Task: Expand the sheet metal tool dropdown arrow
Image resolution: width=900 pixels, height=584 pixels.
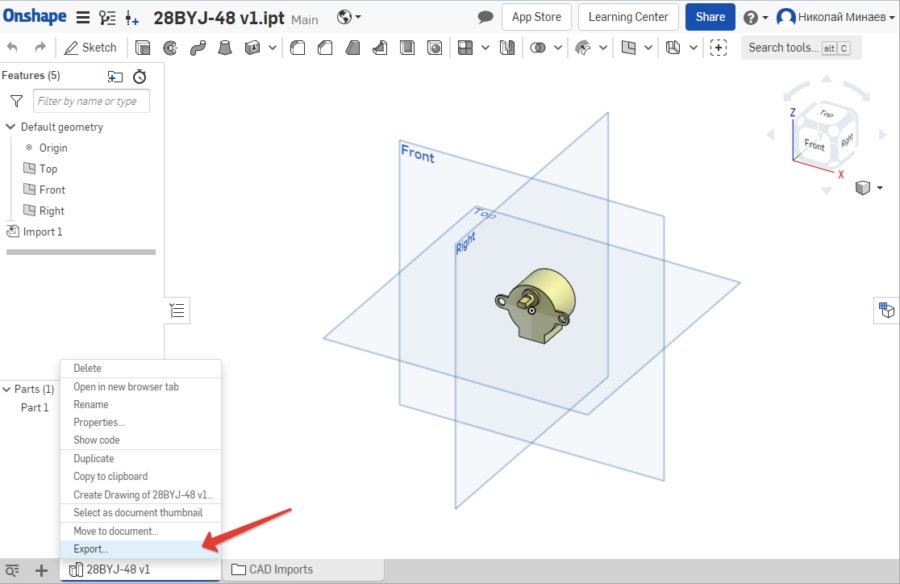Action: (693, 48)
